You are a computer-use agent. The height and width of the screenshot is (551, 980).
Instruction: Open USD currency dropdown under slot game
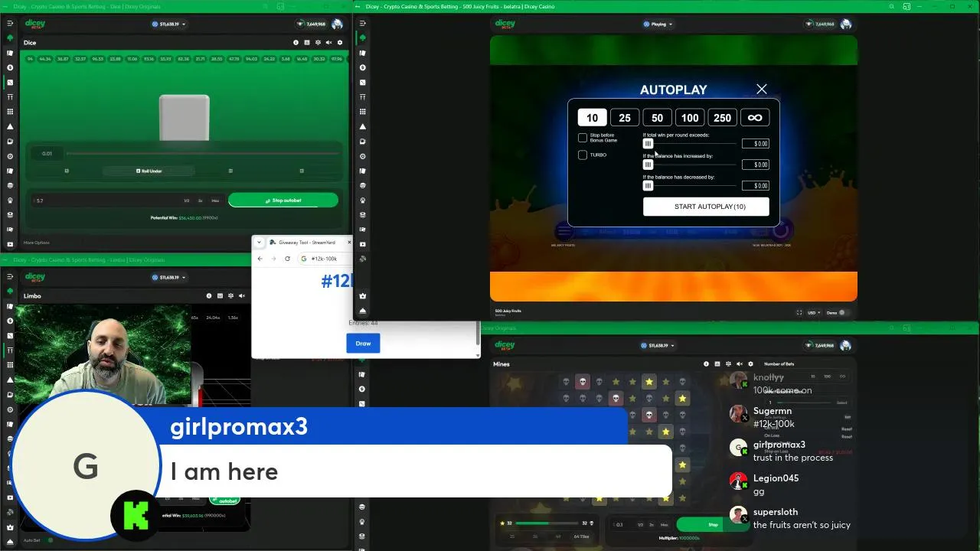pyautogui.click(x=812, y=313)
